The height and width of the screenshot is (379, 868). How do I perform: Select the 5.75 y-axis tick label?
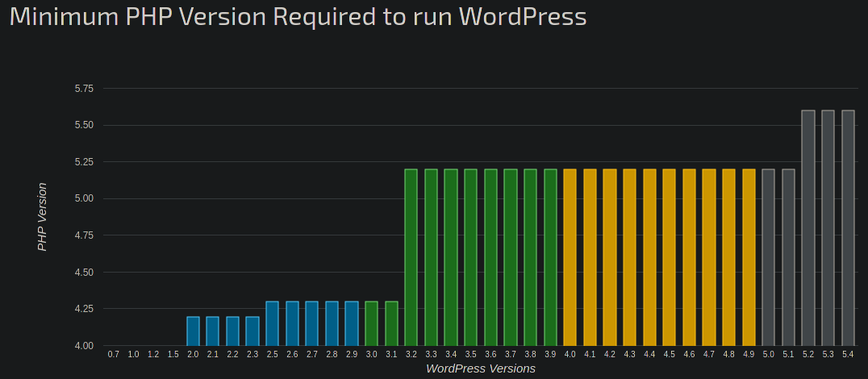pos(84,89)
